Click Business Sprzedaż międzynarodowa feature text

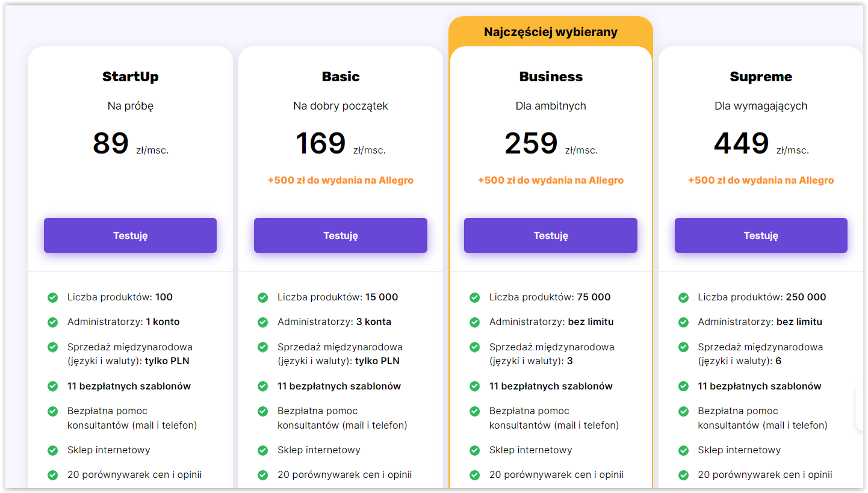click(551, 354)
